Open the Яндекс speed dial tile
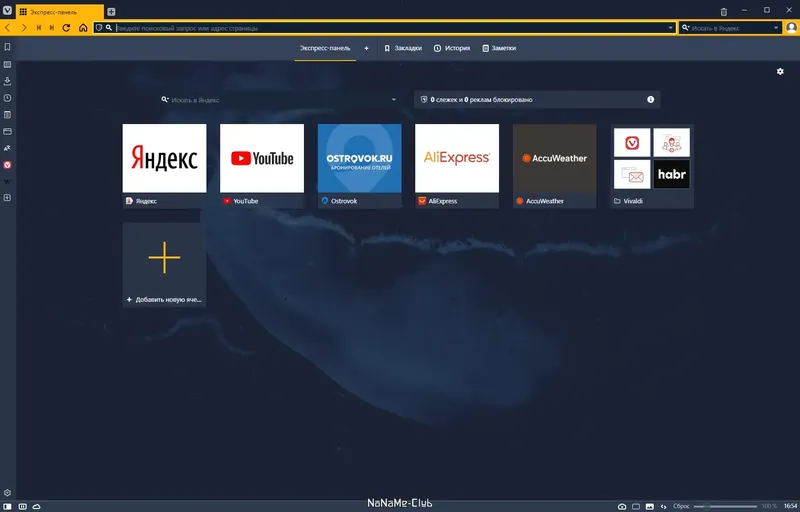 pos(164,166)
